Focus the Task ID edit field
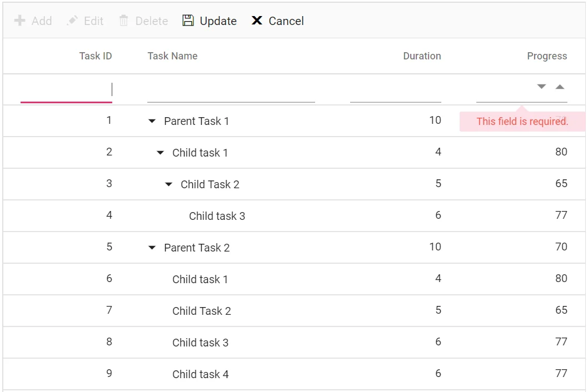The image size is (588, 392). coord(67,89)
